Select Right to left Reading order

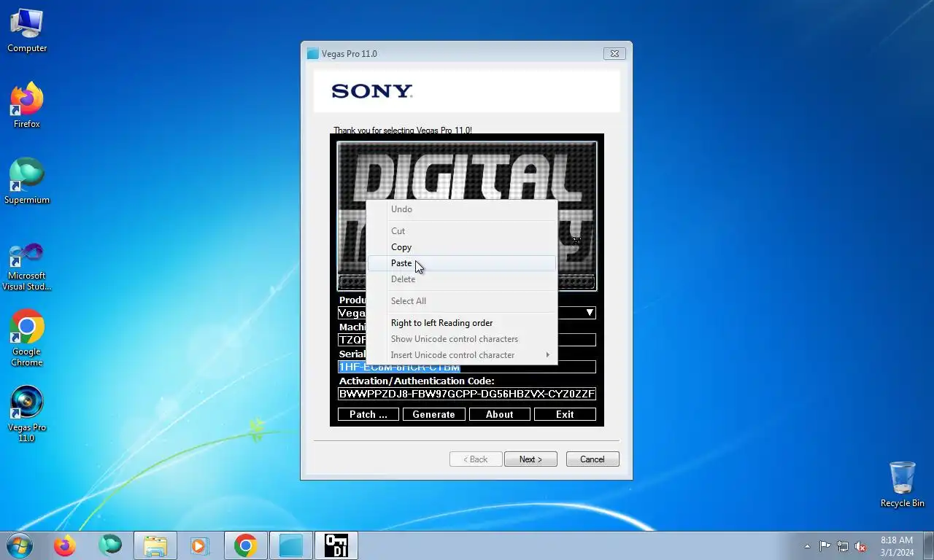click(x=462, y=323)
